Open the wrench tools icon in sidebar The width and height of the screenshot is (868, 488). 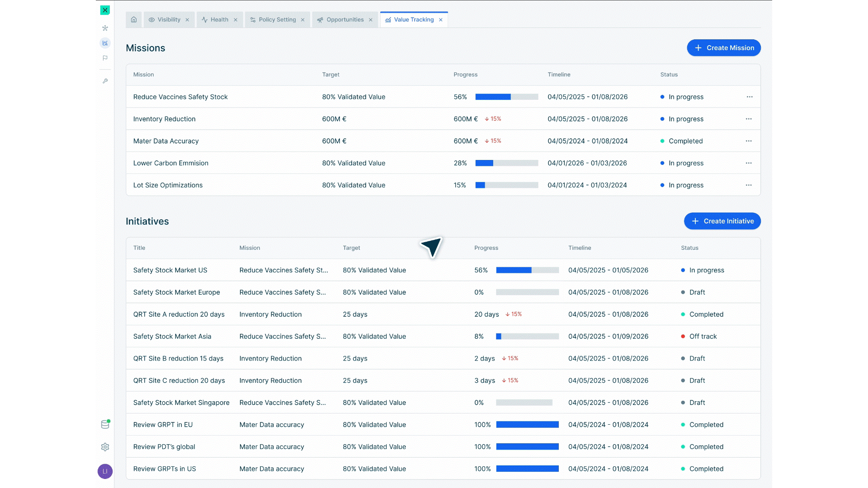pyautogui.click(x=105, y=81)
